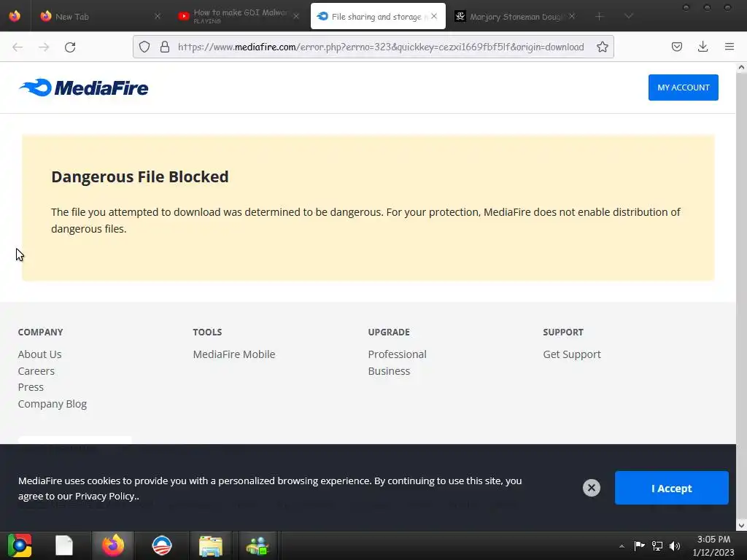Viewport: 747px width, 560px height.
Task: Open the Firefox downloads panel
Action: 703,47
